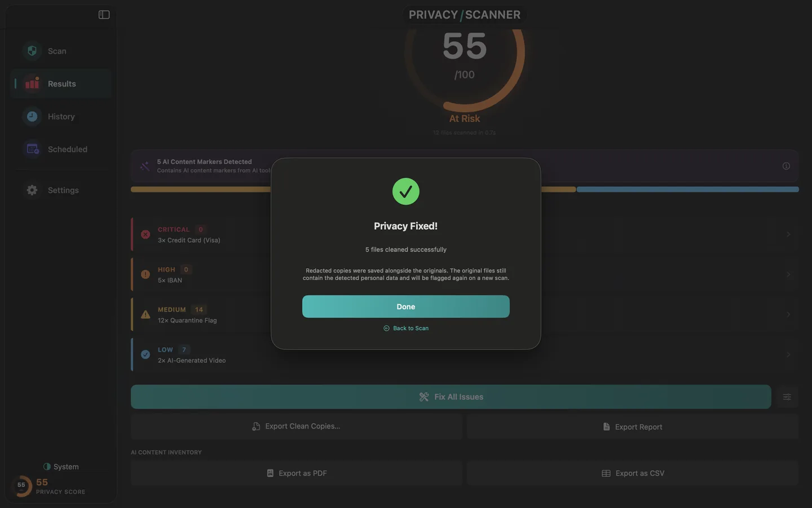812x508 pixels.
Task: Click Export Clean Copies button
Action: click(x=297, y=427)
